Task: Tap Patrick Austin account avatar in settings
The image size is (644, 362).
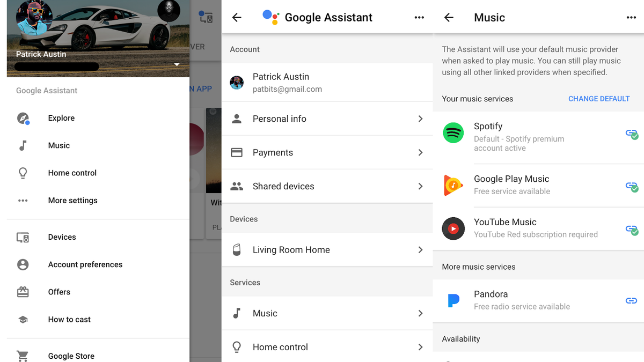Action: tap(237, 83)
